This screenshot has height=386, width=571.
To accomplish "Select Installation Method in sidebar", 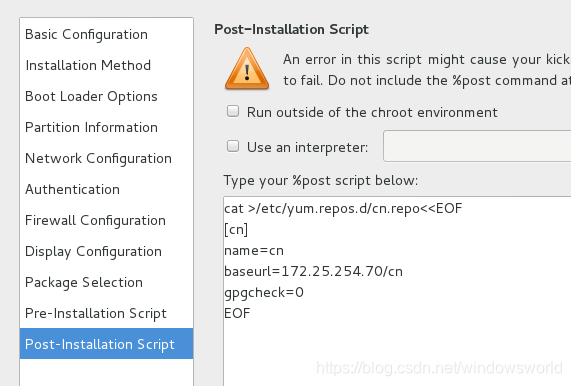I will 106,65.
